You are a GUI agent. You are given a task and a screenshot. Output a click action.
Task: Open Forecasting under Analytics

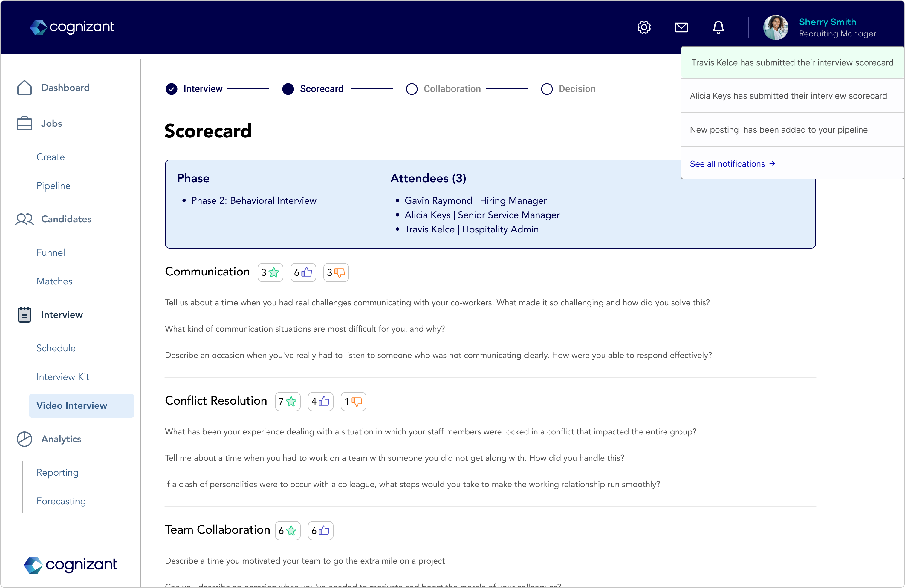pyautogui.click(x=61, y=501)
